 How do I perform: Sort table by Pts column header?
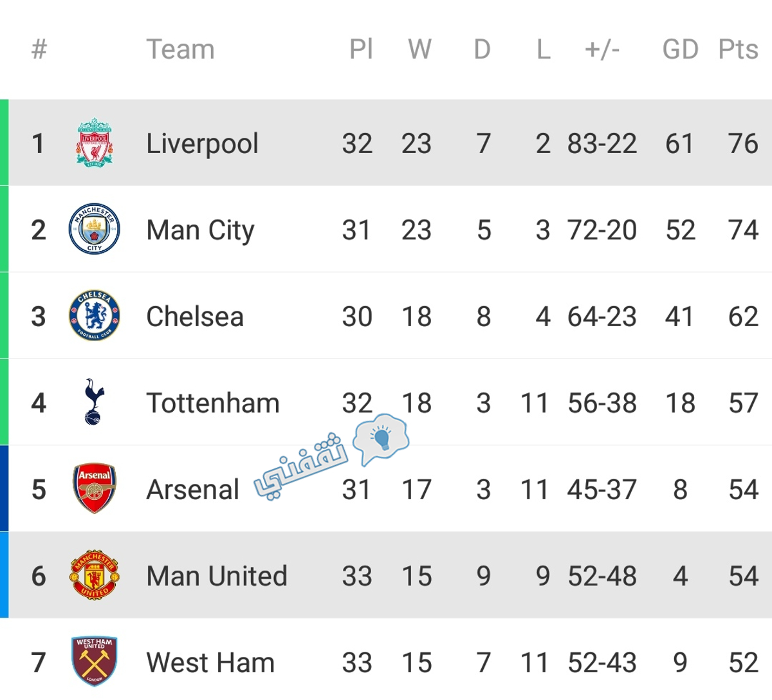(x=738, y=50)
